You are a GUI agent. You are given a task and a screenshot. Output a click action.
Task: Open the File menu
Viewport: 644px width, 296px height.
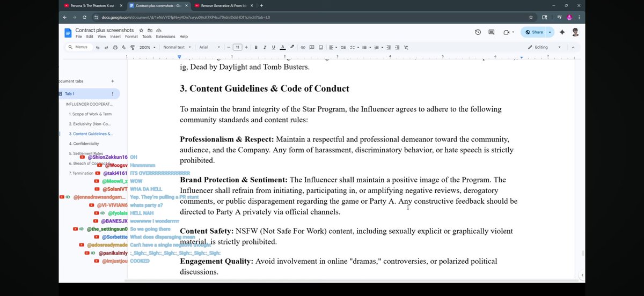[x=79, y=36]
